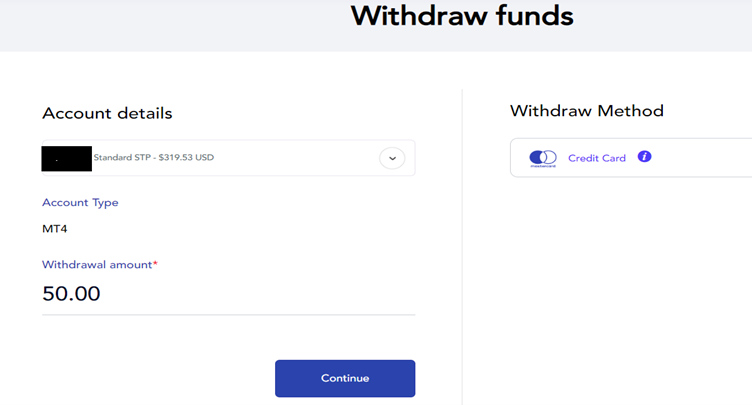Click the red required asterisk
The image size is (752, 405).
point(155,264)
